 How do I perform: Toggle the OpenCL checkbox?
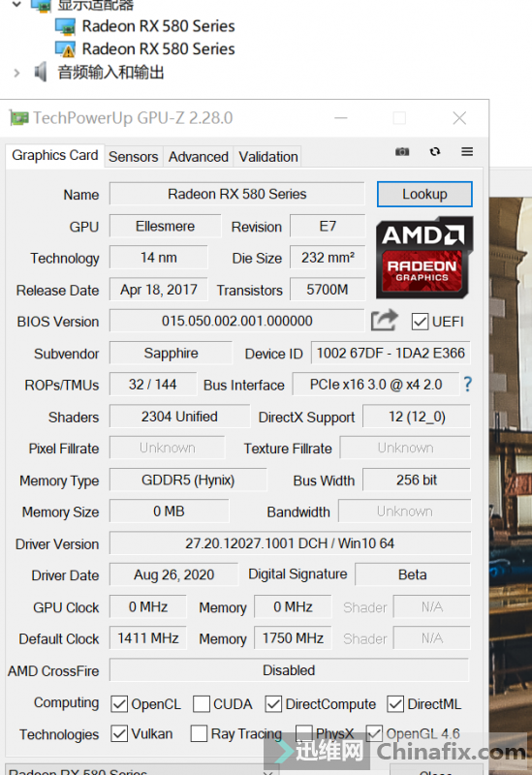click(119, 704)
